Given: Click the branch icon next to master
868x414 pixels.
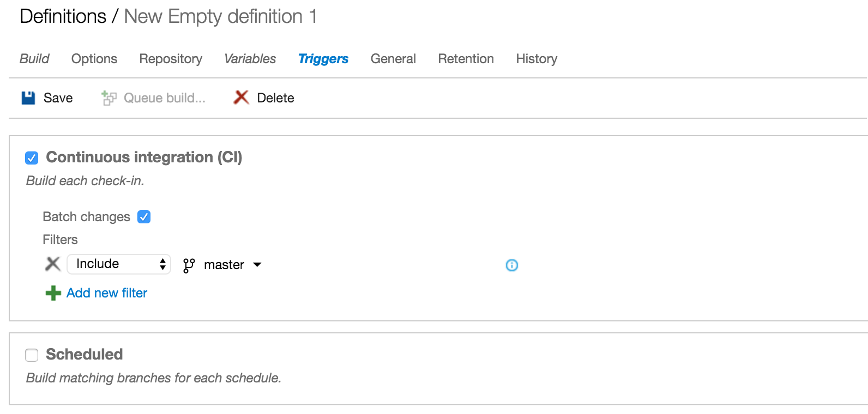Looking at the screenshot, I should 189,265.
